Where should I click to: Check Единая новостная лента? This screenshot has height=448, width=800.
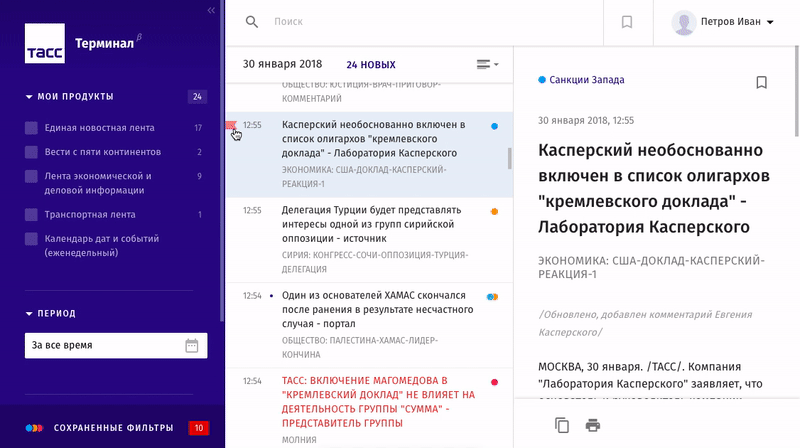(31, 128)
